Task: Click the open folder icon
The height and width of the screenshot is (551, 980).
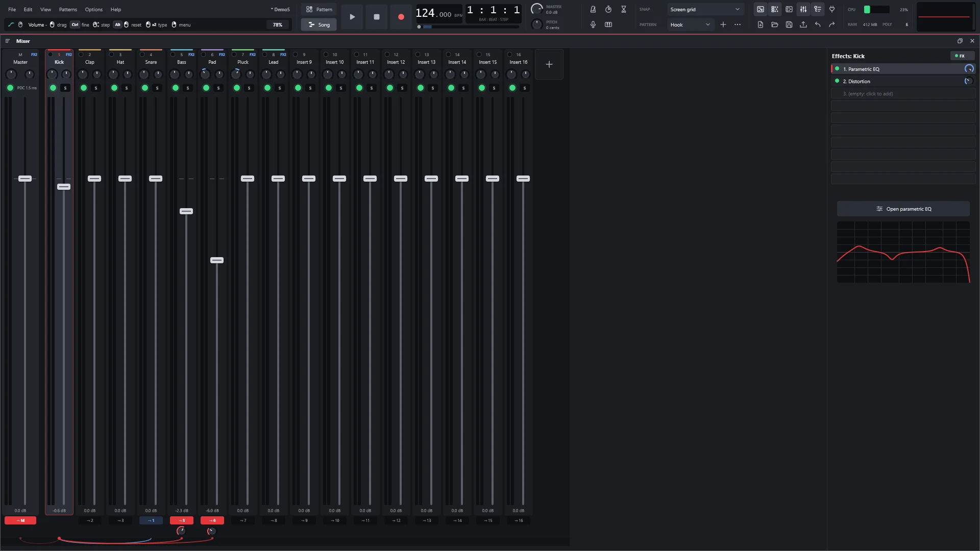Action: coord(775,24)
